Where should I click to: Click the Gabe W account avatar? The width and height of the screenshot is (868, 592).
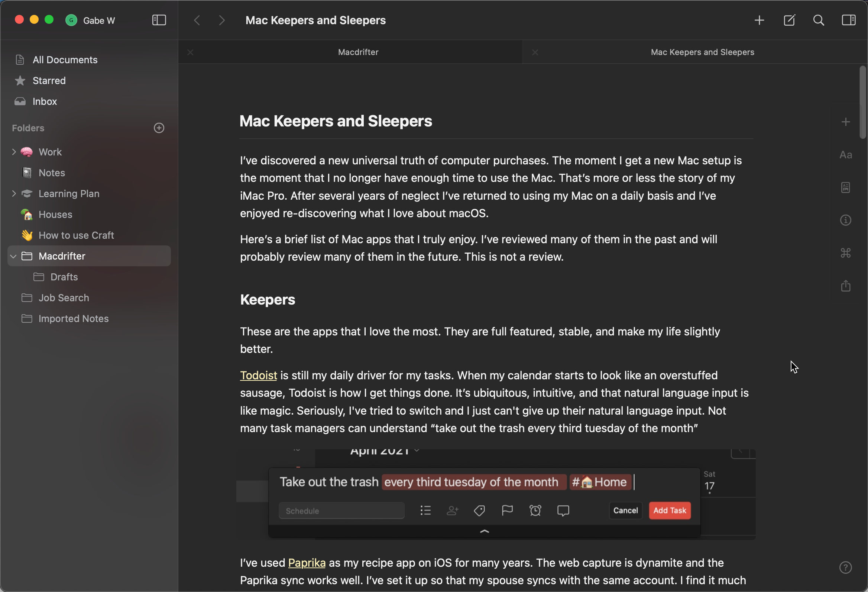point(71,20)
